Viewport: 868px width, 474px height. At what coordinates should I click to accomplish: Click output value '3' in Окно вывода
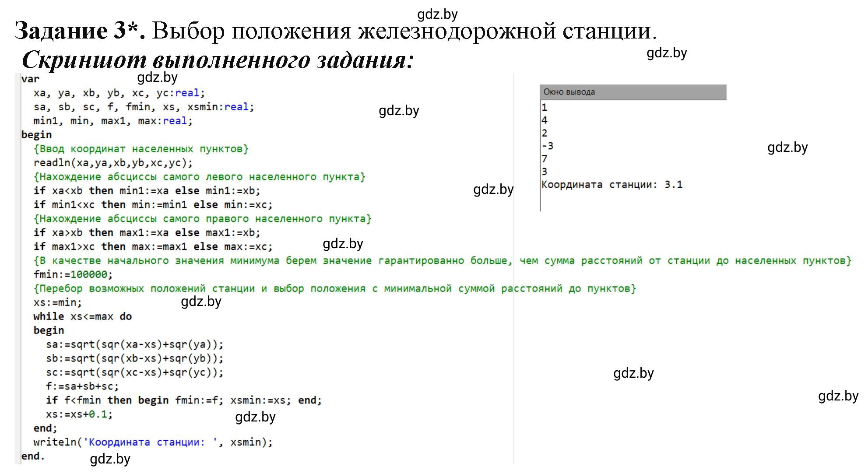(544, 172)
